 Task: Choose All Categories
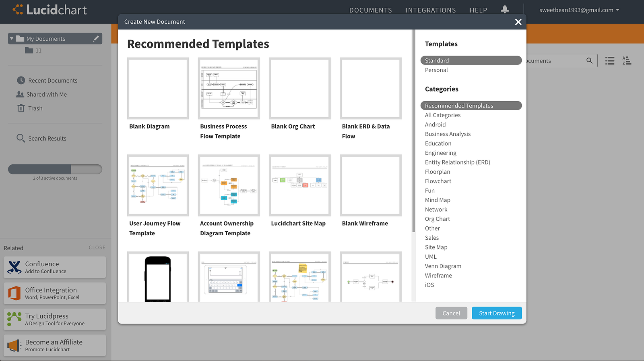443,115
